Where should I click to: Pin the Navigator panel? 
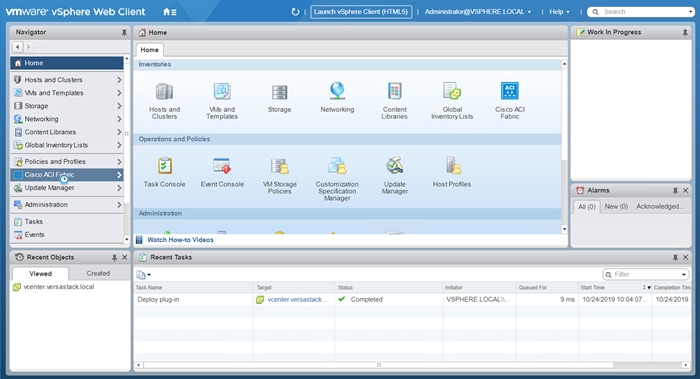tap(124, 33)
